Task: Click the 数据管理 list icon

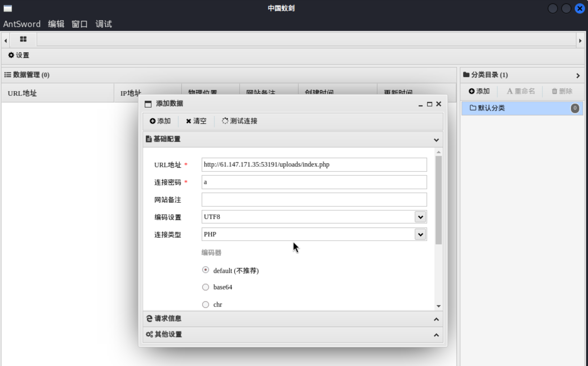Action: tap(8, 75)
